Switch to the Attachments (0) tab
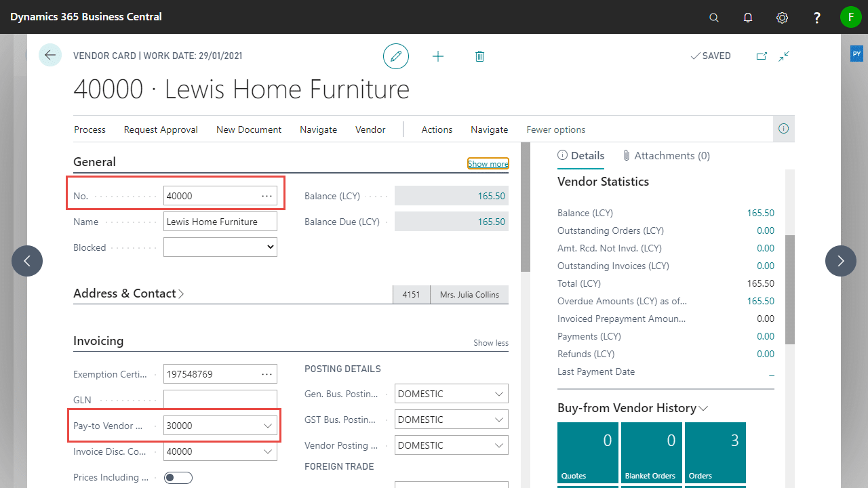 (666, 155)
